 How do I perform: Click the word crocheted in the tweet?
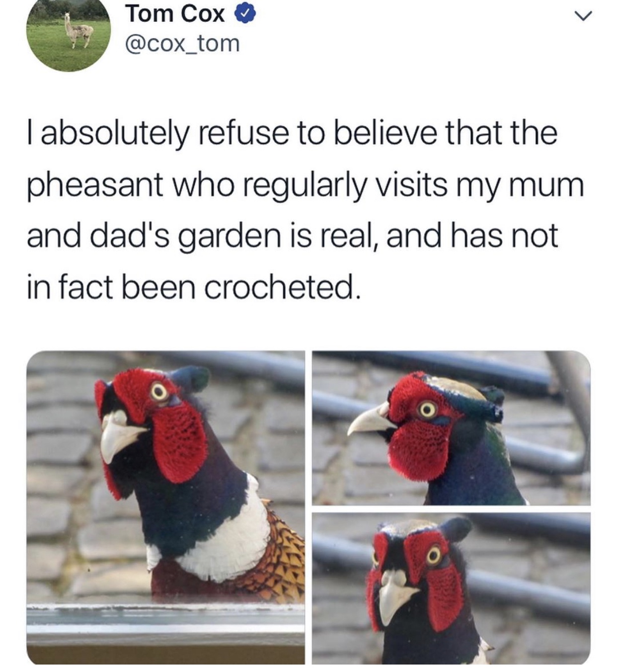pyautogui.click(x=280, y=288)
